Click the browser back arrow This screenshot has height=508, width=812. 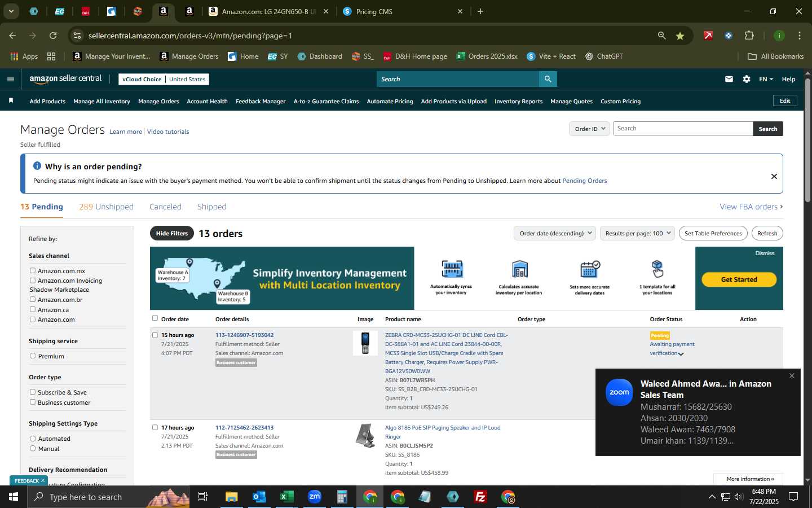[12, 36]
